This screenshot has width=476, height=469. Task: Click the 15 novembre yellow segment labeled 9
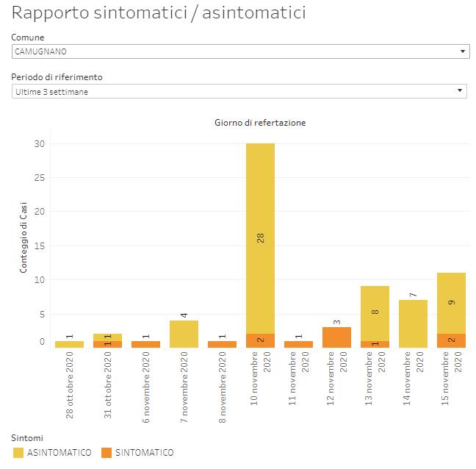[451, 303]
